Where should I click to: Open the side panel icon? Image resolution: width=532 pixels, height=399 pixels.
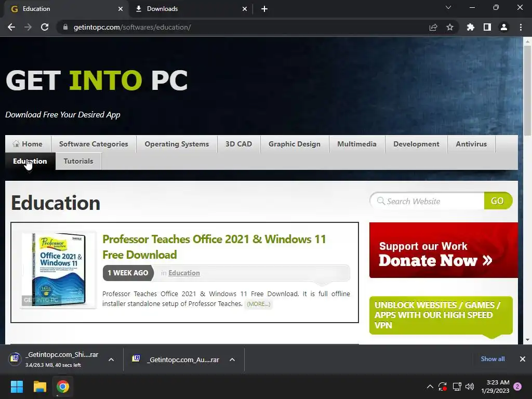pyautogui.click(x=487, y=27)
